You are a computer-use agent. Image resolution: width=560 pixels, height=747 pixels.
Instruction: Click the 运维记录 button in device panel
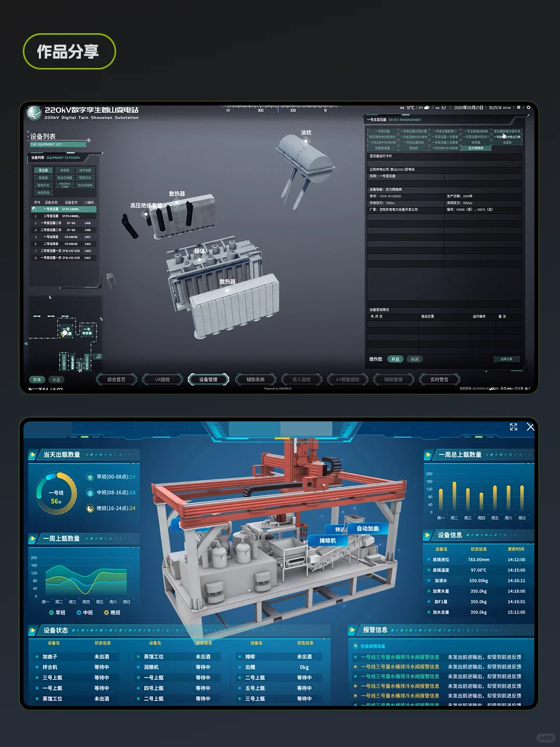[507, 359]
